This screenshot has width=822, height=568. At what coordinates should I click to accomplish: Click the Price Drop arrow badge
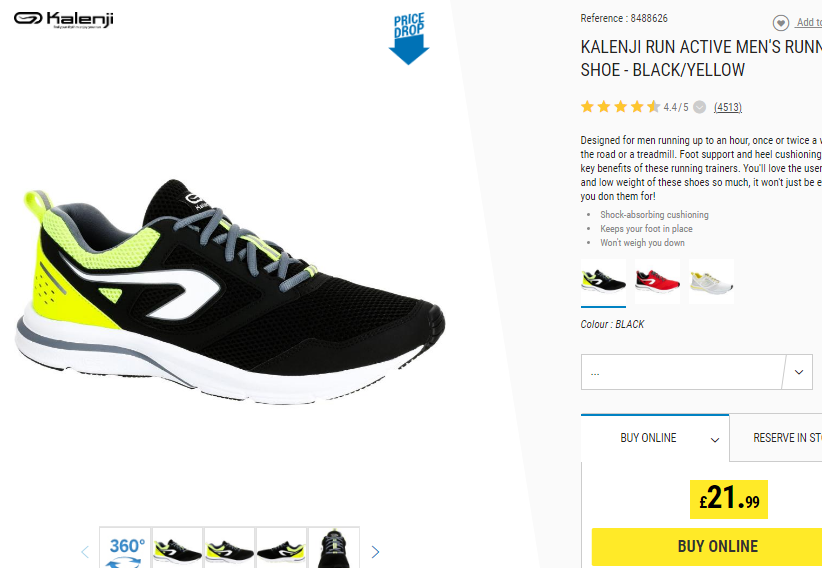point(409,39)
